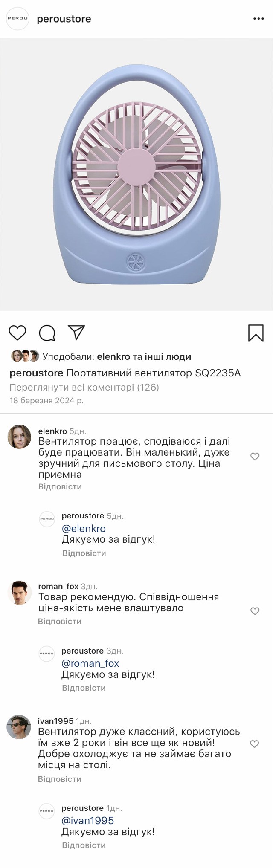Expand all 126 comments
The width and height of the screenshot is (273, 868).
click(x=84, y=388)
